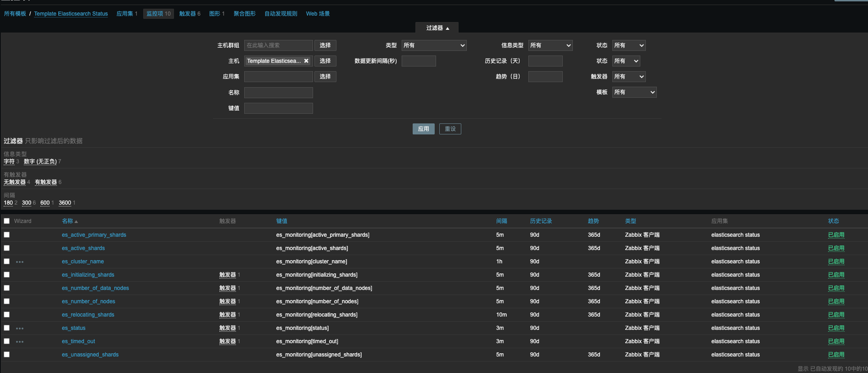Filter items with 无触发器
Screen dimensions: 868x373
click(x=15, y=182)
